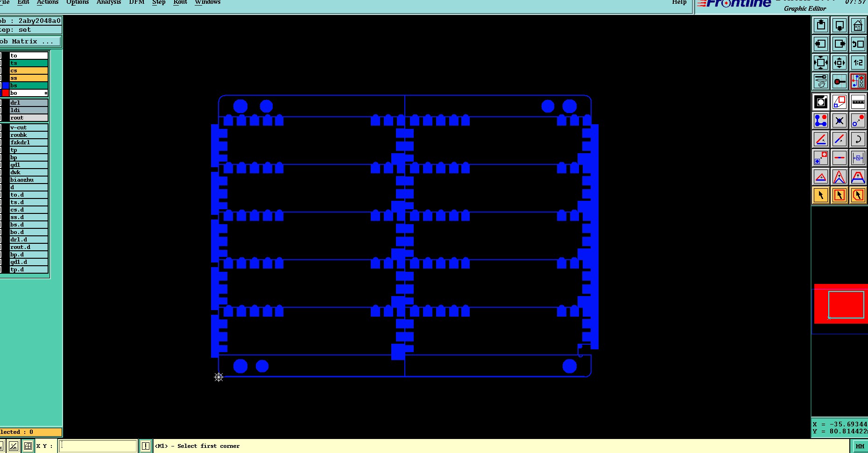Select the plain arrow pointer tool

(x=821, y=195)
